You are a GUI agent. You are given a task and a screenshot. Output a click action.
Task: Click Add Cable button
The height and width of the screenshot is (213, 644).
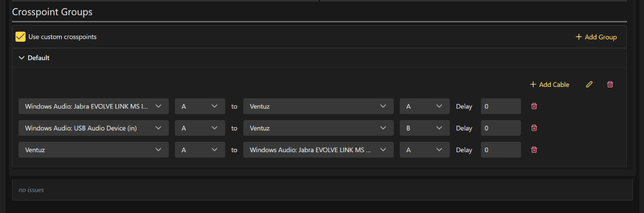coord(549,84)
